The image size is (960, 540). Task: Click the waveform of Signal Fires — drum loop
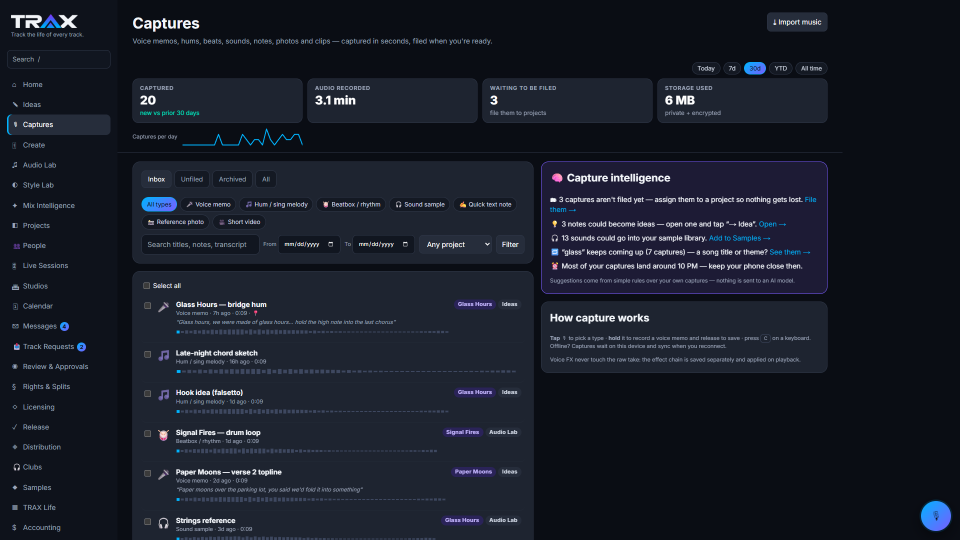307,451
